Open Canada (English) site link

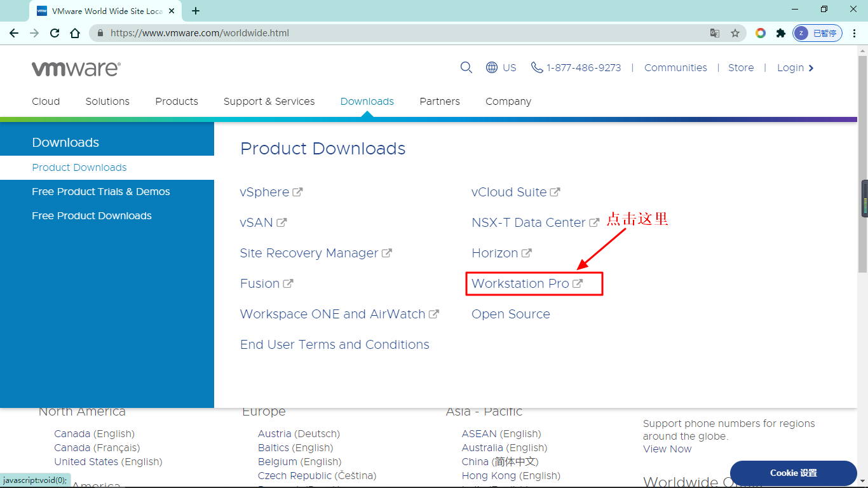94,434
